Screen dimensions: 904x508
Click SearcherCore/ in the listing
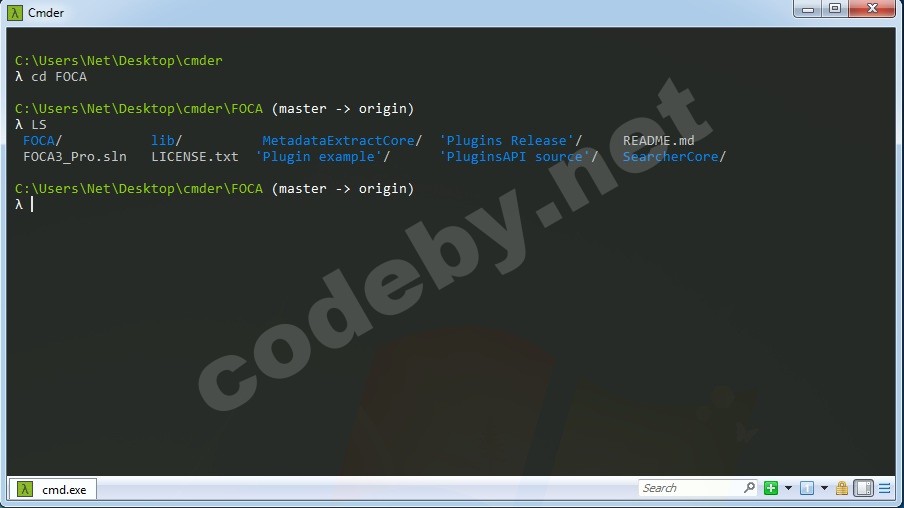pyautogui.click(x=674, y=157)
